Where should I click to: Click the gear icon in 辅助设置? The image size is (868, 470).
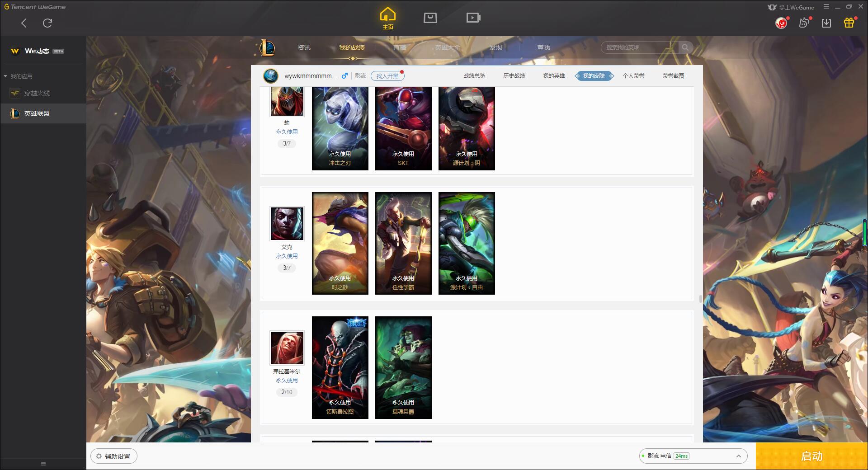99,456
